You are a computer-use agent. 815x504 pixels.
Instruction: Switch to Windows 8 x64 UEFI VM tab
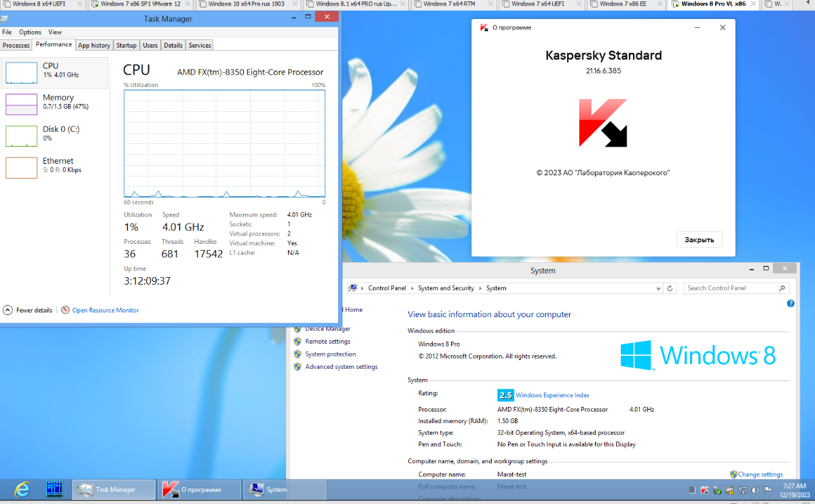(x=41, y=4)
